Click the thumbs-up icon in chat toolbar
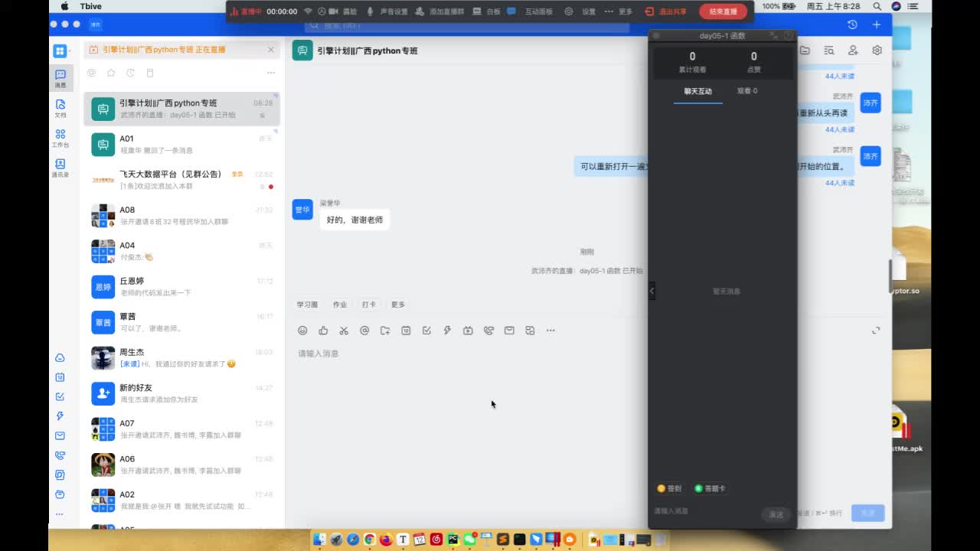 [323, 331]
